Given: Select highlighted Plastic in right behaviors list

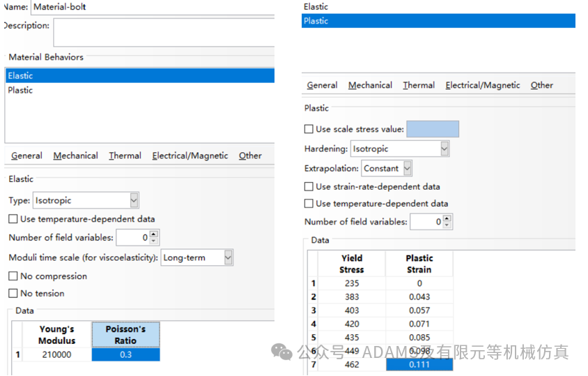Looking at the screenshot, I should (x=438, y=21).
